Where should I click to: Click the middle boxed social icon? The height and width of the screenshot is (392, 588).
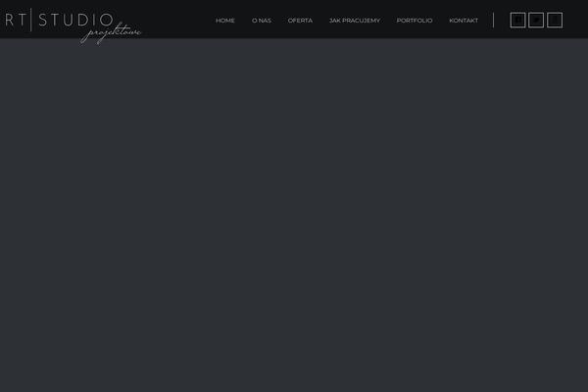coord(536,20)
